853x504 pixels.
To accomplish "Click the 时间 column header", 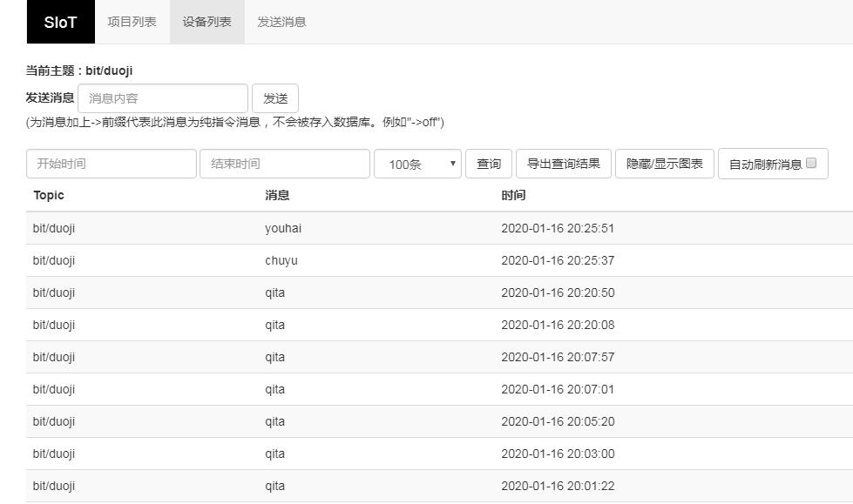I will click(x=513, y=195).
